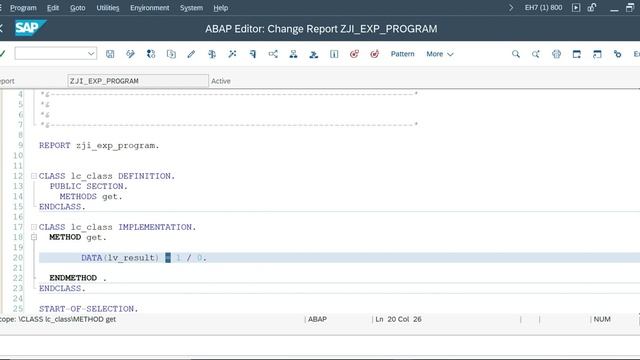This screenshot has height=360, width=640.
Task: Click 'EH7 (1) 800' system identifier
Action: (543, 8)
